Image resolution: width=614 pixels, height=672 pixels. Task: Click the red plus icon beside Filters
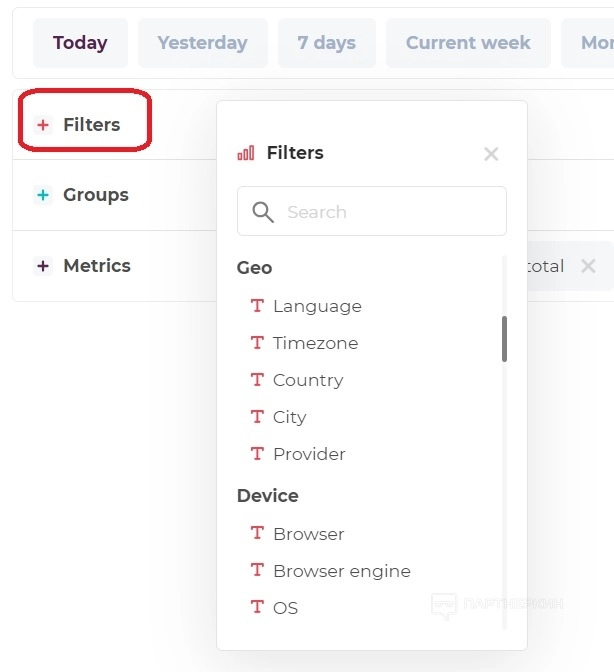pos(42,125)
